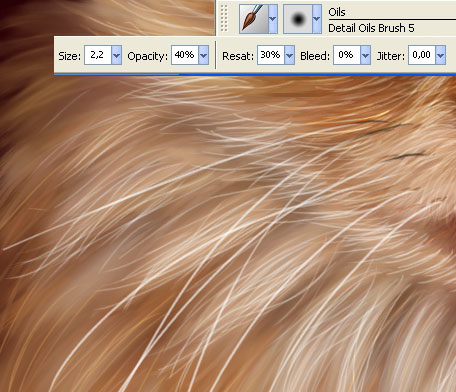Click the Jitter value field
The width and height of the screenshot is (456, 392).
(x=422, y=55)
